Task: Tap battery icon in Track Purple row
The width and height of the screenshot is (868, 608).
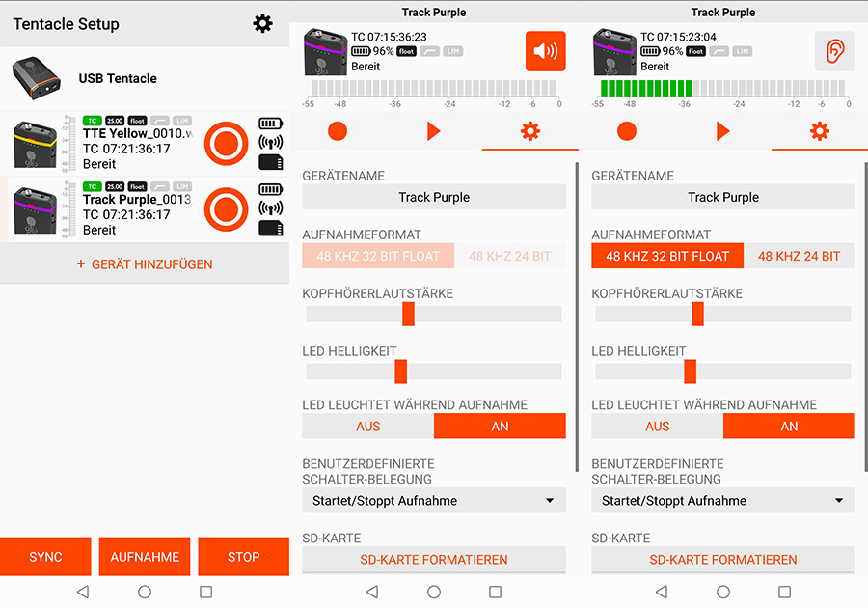Action: (270, 189)
